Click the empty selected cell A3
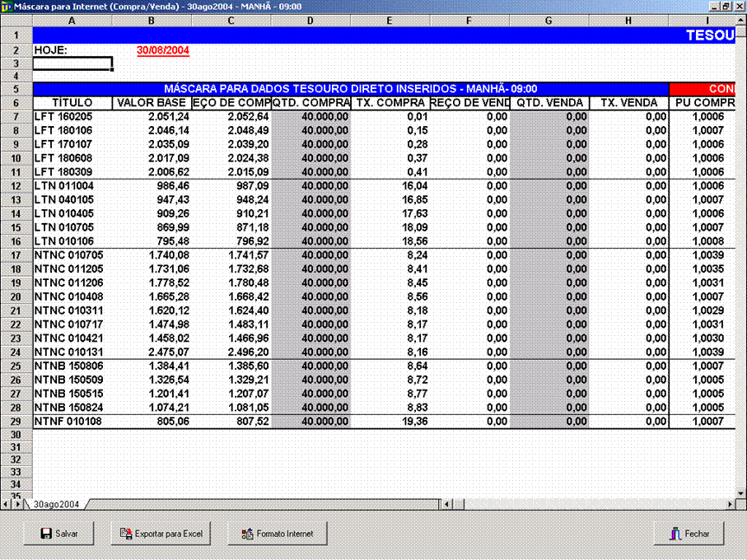Image resolution: width=747 pixels, height=560 pixels. pyautogui.click(x=72, y=63)
